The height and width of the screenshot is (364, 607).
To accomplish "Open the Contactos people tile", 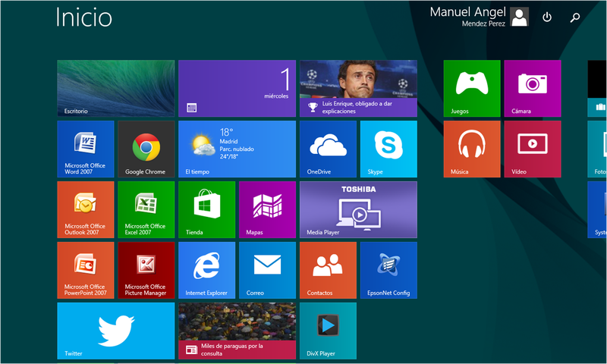I will [x=328, y=271].
